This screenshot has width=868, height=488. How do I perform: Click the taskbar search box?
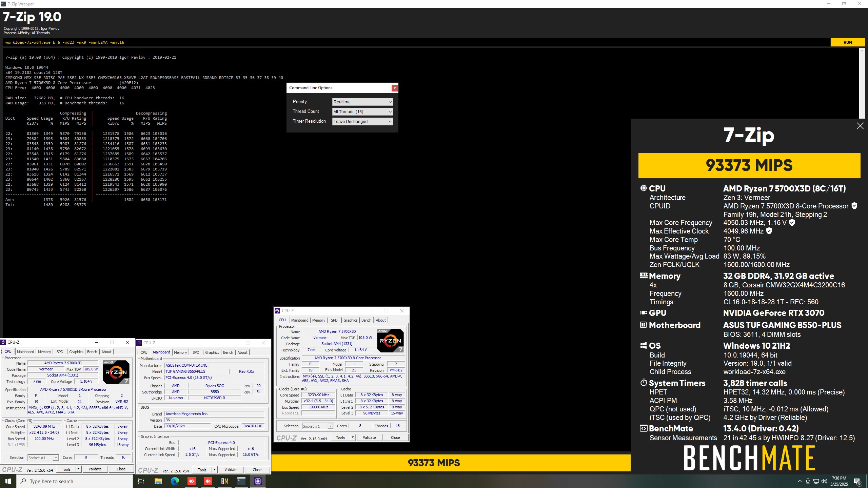coord(75,481)
